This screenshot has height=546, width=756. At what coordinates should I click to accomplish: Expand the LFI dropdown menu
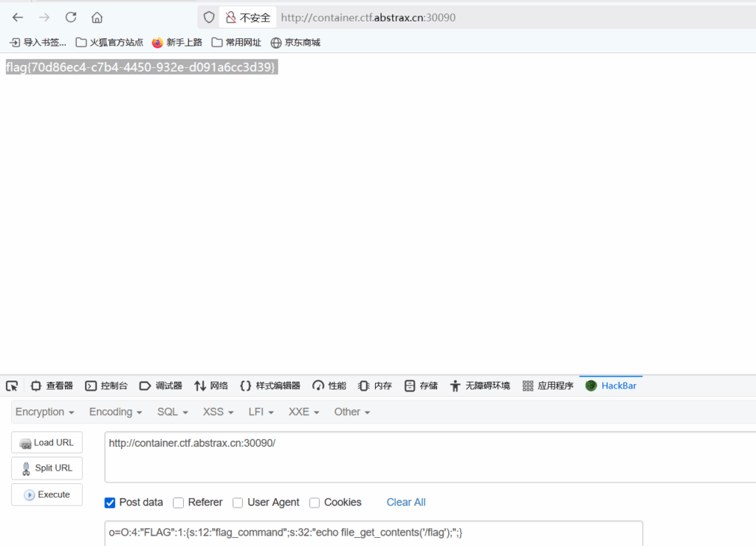(261, 412)
